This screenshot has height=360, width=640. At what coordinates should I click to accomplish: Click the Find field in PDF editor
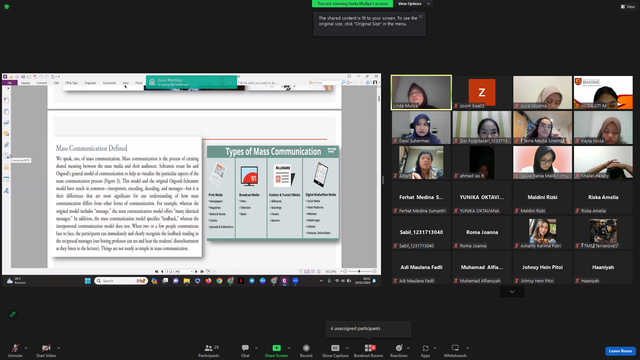[328, 82]
